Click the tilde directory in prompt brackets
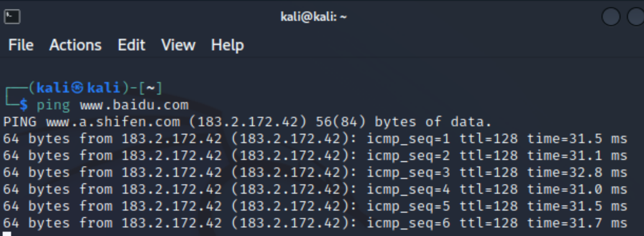 (150, 89)
